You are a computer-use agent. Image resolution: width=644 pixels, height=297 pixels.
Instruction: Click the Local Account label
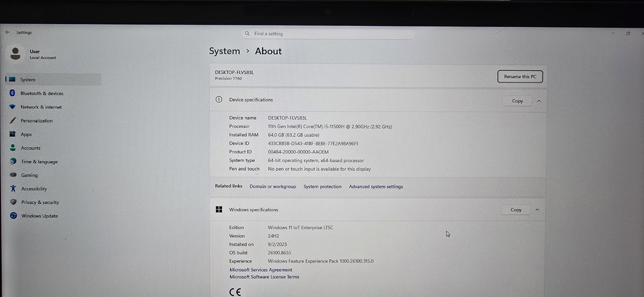pyautogui.click(x=43, y=58)
